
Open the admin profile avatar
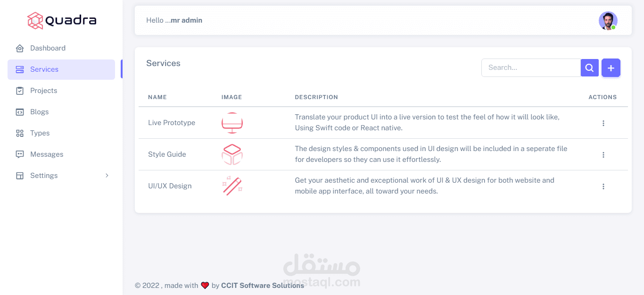(608, 21)
